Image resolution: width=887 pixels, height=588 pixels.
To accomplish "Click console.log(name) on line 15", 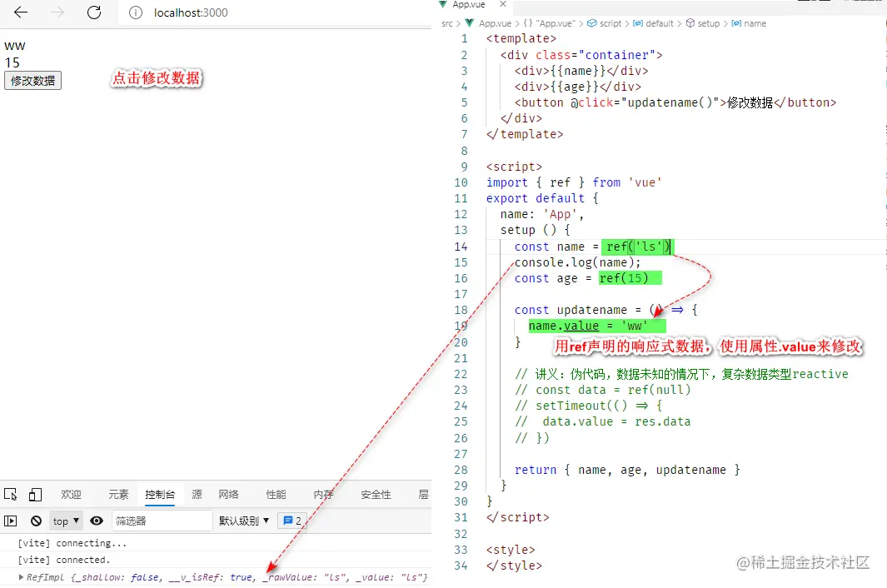I will coord(577,262).
